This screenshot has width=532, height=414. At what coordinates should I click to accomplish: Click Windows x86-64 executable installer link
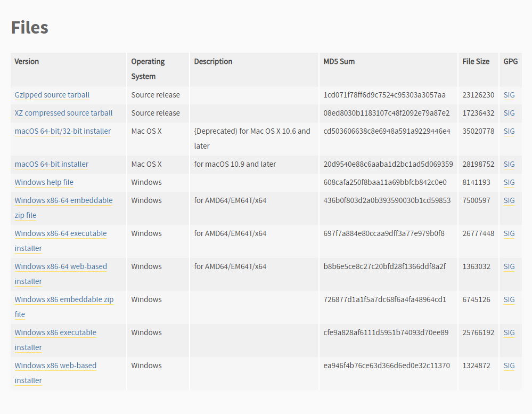[61, 241]
